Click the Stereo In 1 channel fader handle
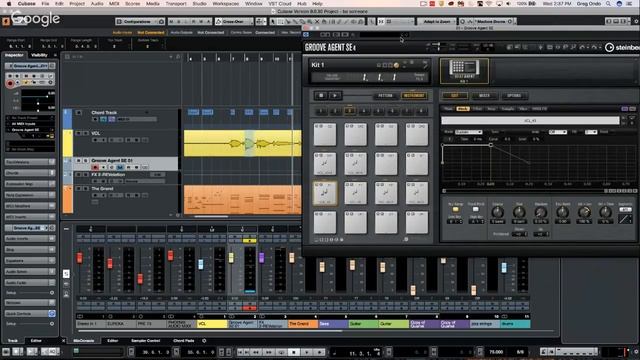 (80, 258)
